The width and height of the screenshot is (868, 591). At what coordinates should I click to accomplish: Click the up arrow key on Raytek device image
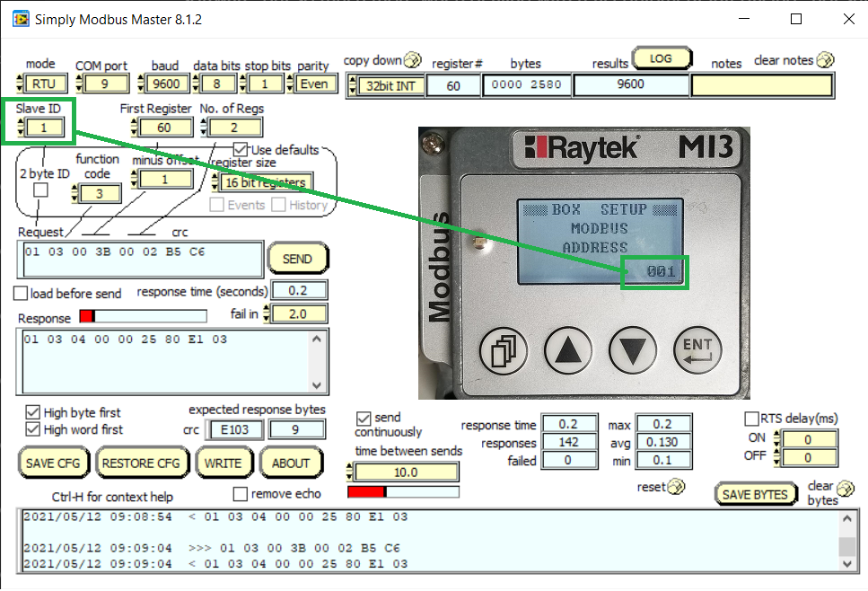point(568,351)
